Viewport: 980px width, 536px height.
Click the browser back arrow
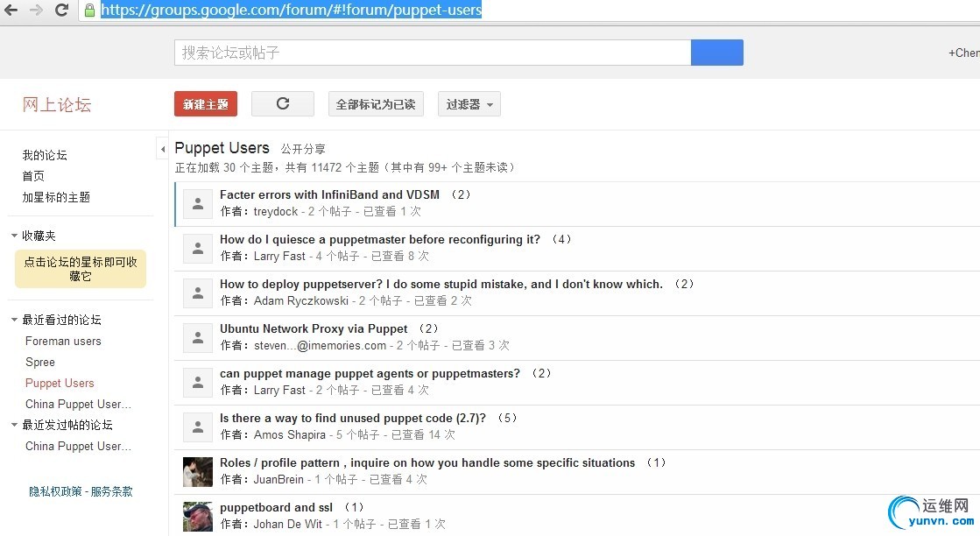[11, 10]
